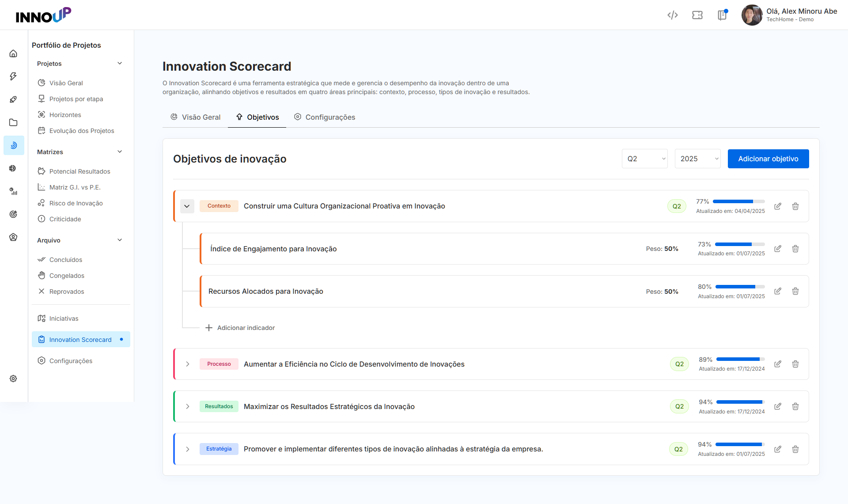The width and height of the screenshot is (848, 504).
Task: Select Innovation Scorecard sidebar item
Action: 81,339
